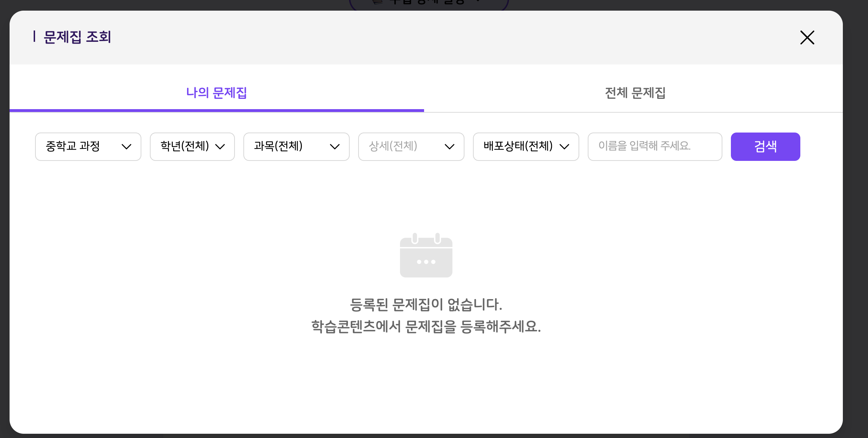Switch to the 나의 문제집 tab
Screen dimensions: 868x438
216,93
